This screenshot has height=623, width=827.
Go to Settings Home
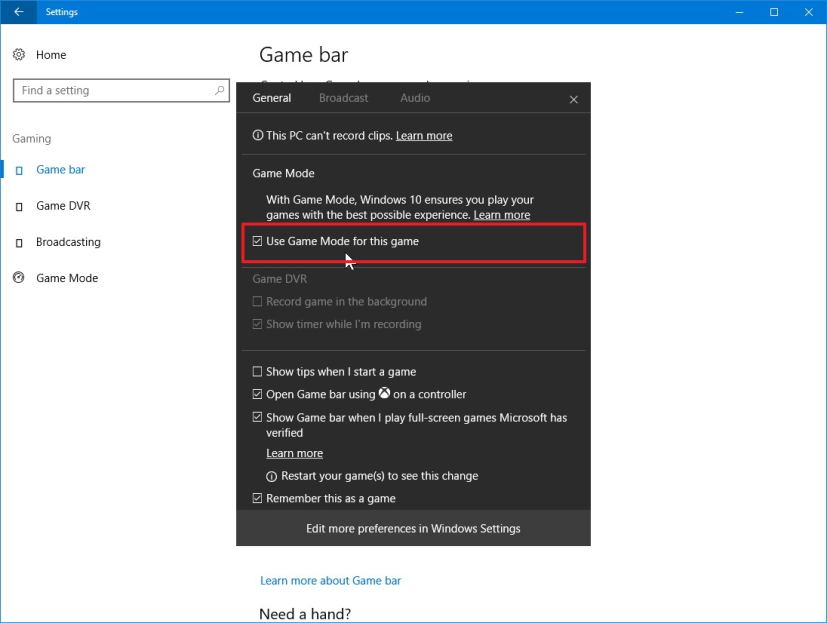(51, 55)
